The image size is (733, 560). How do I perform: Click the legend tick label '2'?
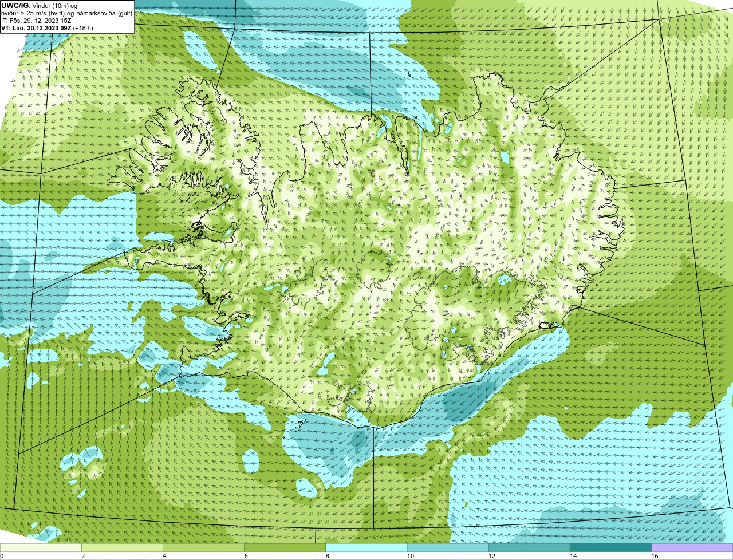83,556
